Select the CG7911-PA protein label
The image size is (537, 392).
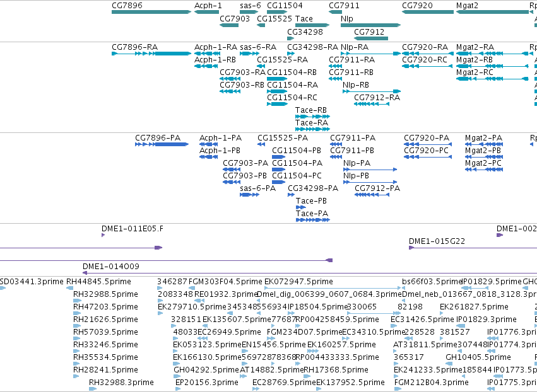click(x=353, y=138)
